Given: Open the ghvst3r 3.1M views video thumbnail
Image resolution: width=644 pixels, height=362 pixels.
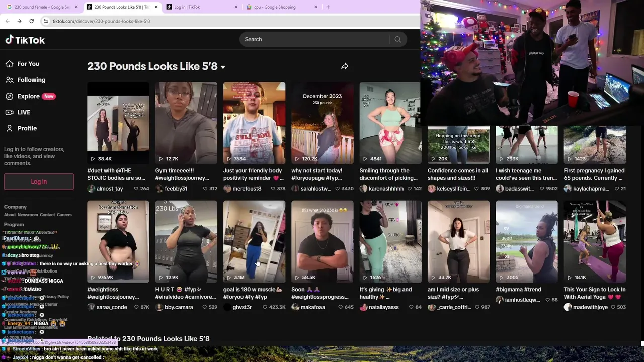Looking at the screenshot, I should point(254,242).
